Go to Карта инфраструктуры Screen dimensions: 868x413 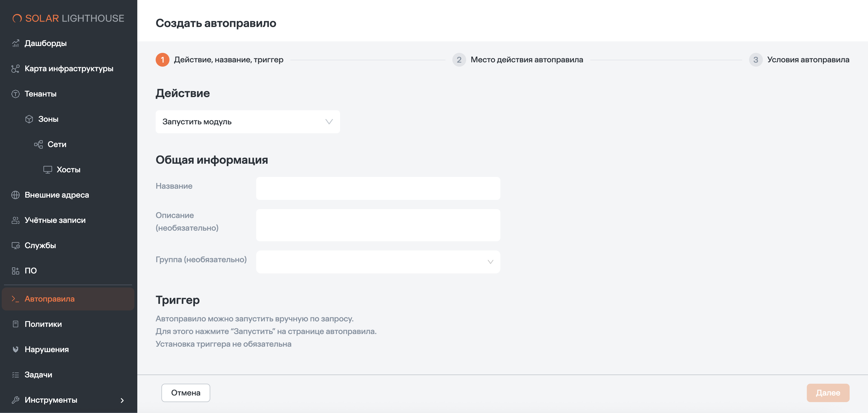pos(69,69)
